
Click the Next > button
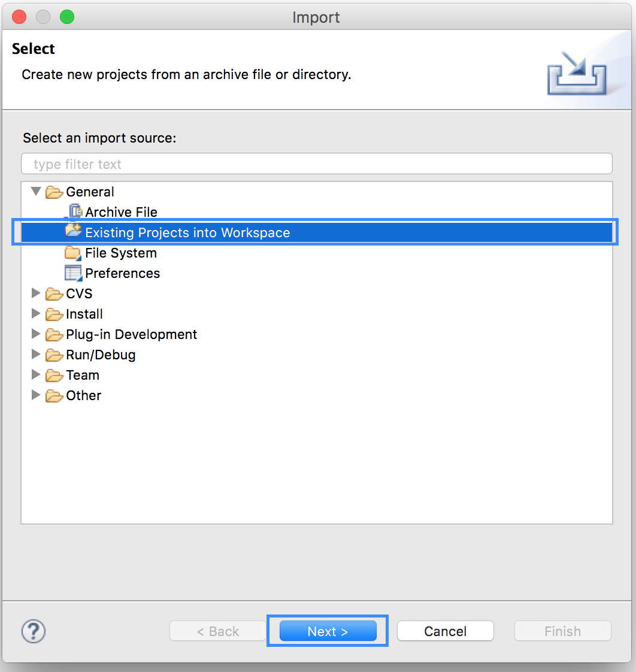point(328,631)
